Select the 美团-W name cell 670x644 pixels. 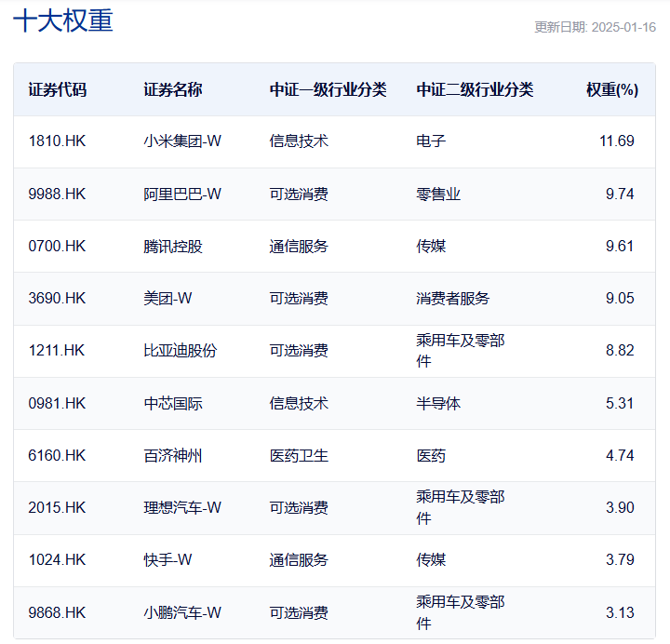click(167, 299)
